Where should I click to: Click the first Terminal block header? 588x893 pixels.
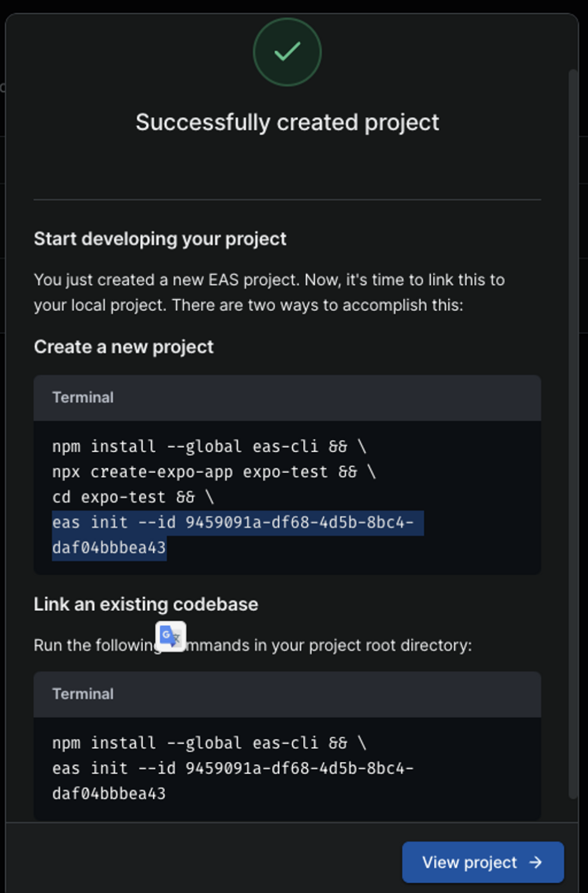287,398
